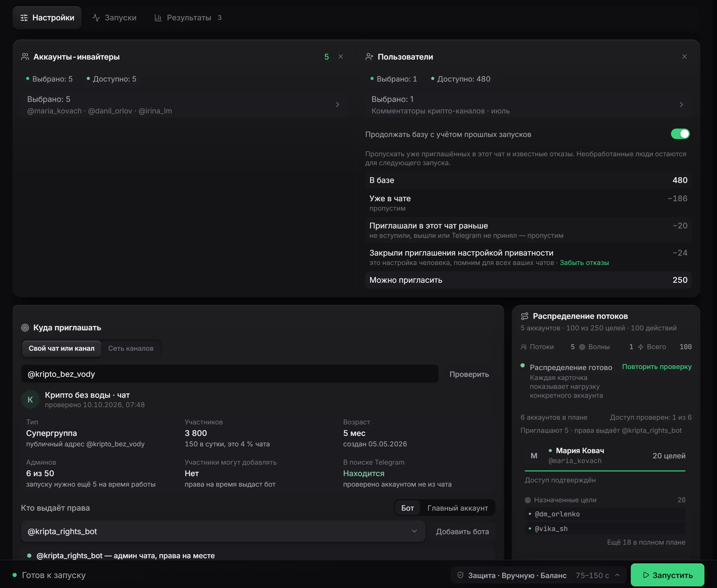Click the Можно пригласить 250 row
Screen dimensions: 717x588
pyautogui.click(x=528, y=280)
